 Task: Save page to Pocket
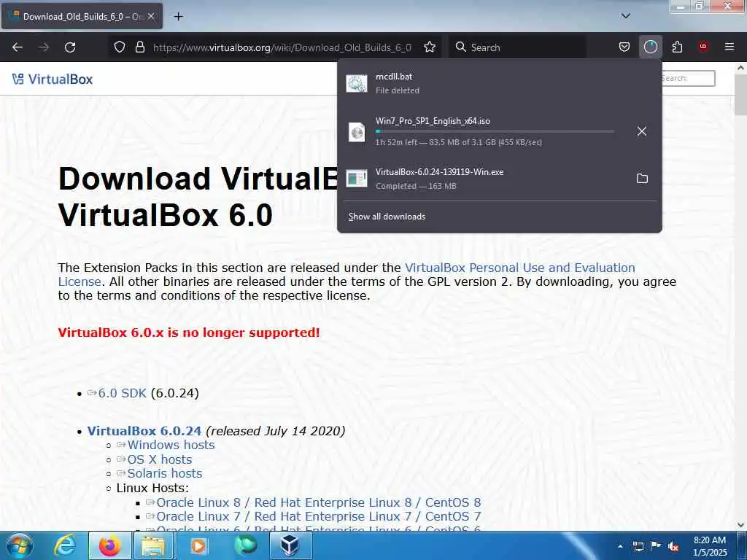pos(624,47)
